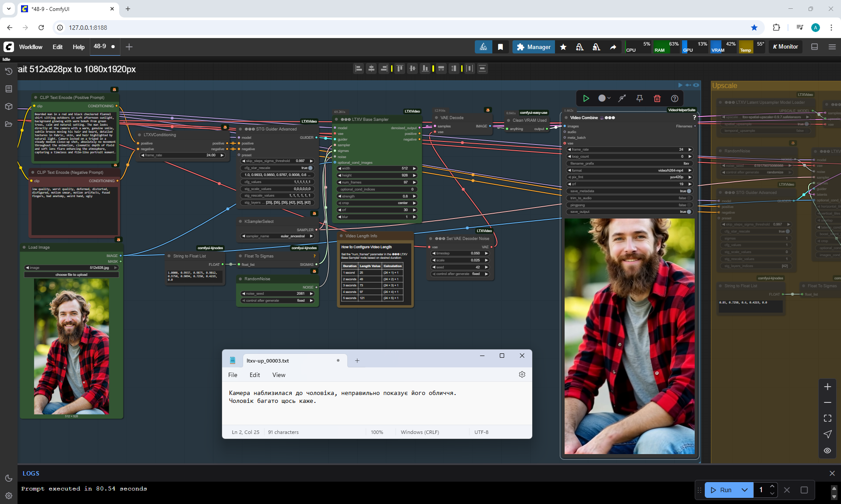Click Fit View icon in canvas controls
Image resolution: width=841 pixels, height=504 pixels.
827,418
